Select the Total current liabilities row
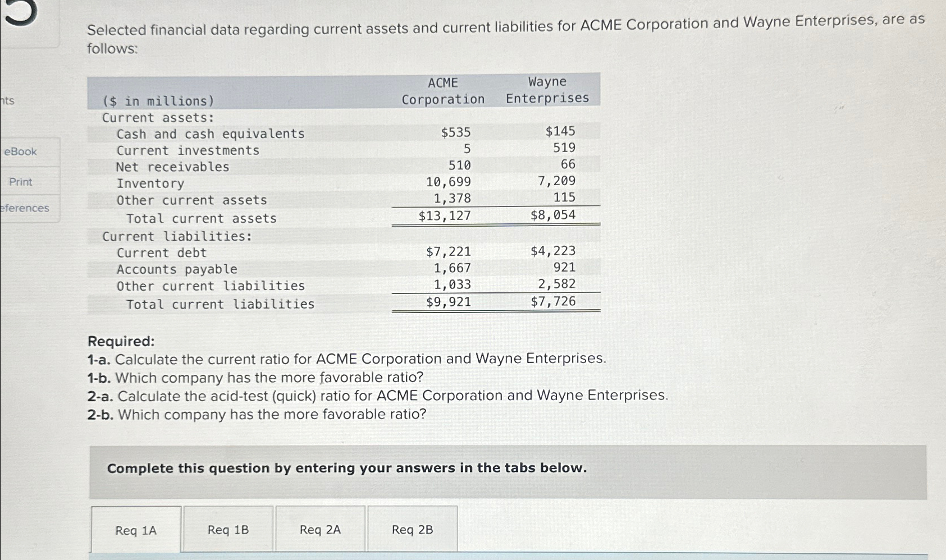Screen dimensions: 946x560 (220, 304)
